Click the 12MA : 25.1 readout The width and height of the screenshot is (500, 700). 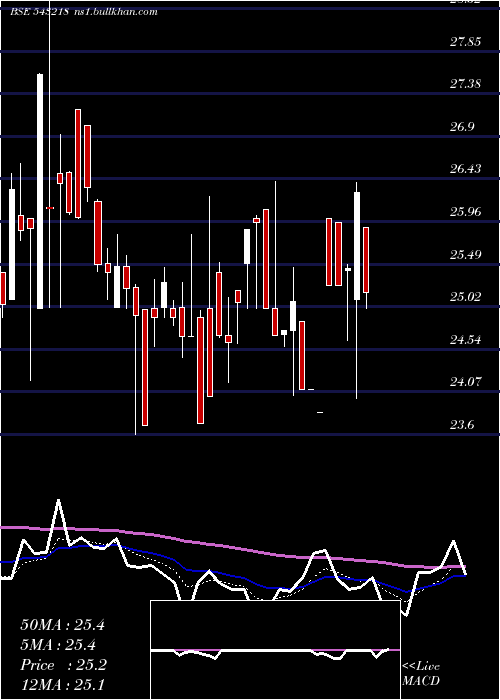pos(62,684)
